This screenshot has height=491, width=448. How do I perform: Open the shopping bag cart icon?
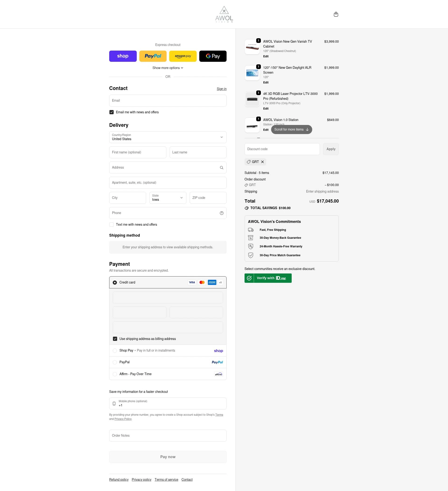pos(336,14)
